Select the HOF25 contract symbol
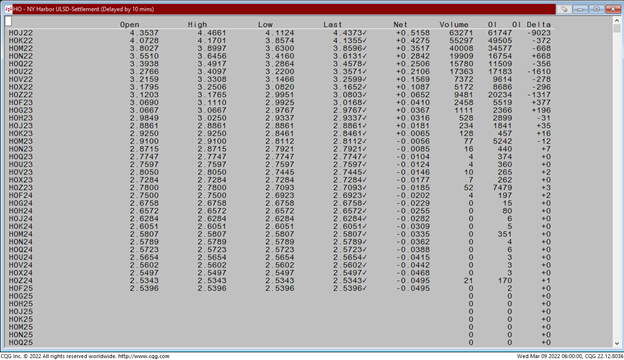Image resolution: width=624 pixels, height=360 pixels. click(21, 288)
